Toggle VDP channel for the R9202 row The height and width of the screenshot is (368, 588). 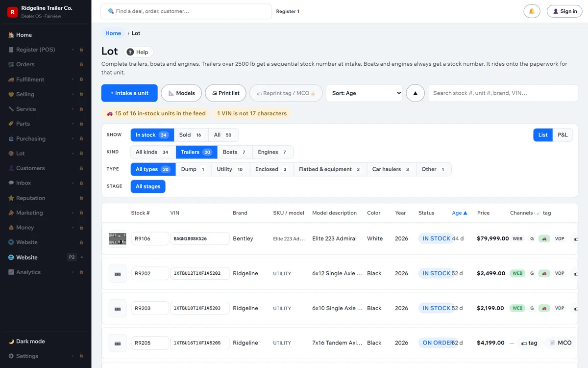560,273
